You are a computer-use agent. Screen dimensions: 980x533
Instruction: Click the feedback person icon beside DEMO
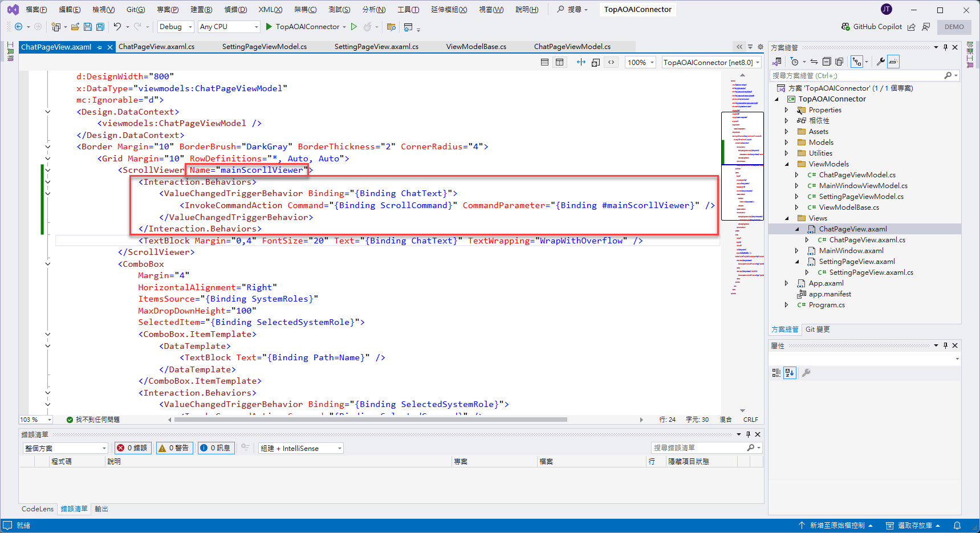click(926, 27)
